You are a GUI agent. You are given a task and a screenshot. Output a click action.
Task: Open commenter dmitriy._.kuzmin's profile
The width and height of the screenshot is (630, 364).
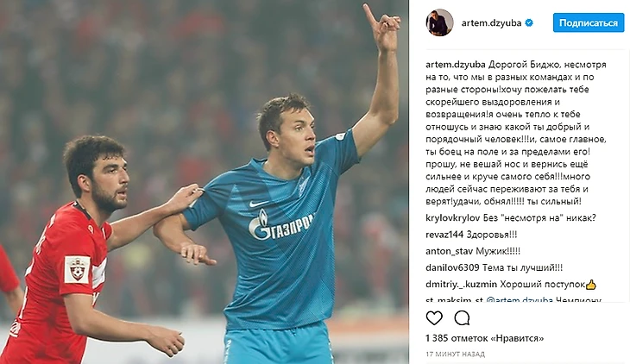[461, 285]
